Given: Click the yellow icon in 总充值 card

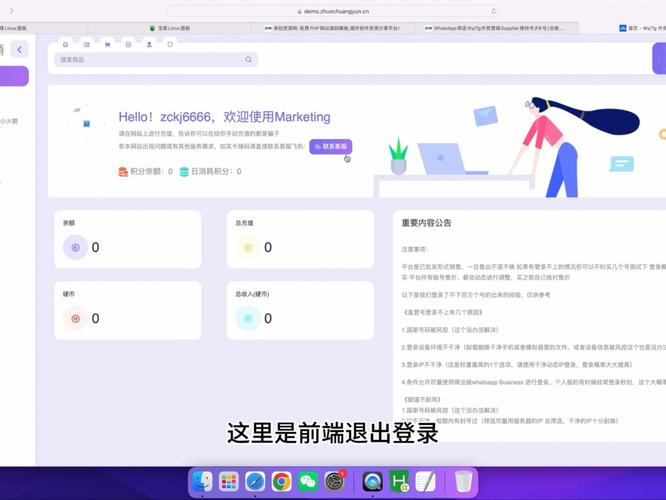Looking at the screenshot, I should coord(248,247).
